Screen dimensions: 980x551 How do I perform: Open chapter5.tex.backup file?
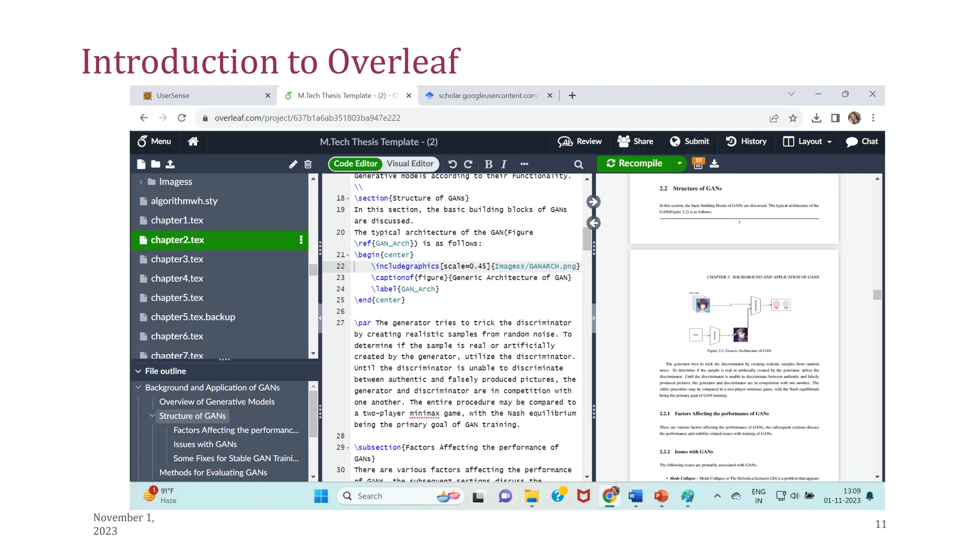click(193, 317)
